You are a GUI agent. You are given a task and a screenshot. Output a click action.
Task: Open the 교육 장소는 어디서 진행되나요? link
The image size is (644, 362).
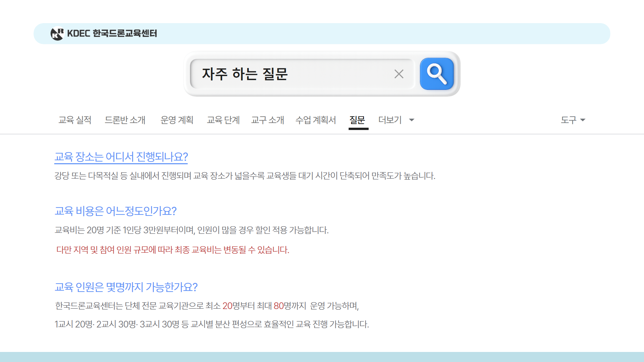click(121, 157)
